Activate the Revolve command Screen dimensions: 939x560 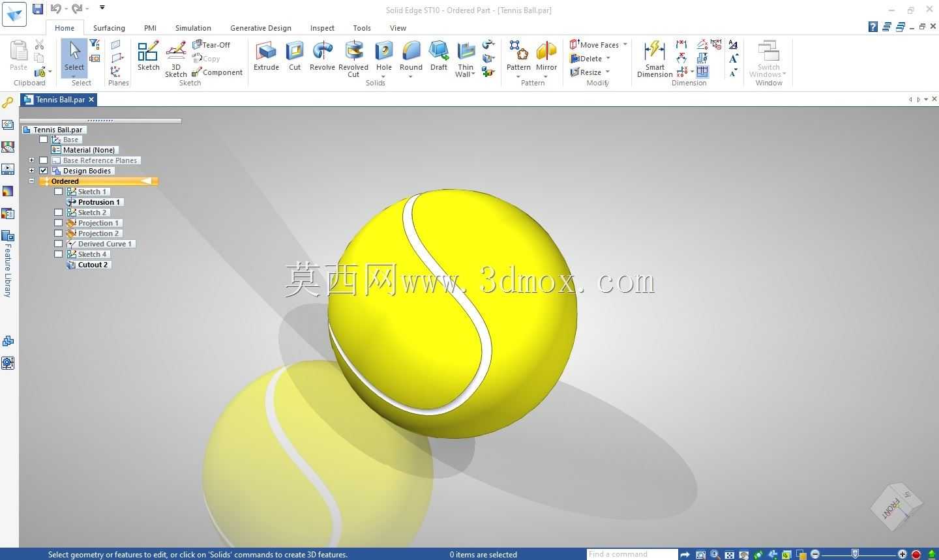pos(322,56)
